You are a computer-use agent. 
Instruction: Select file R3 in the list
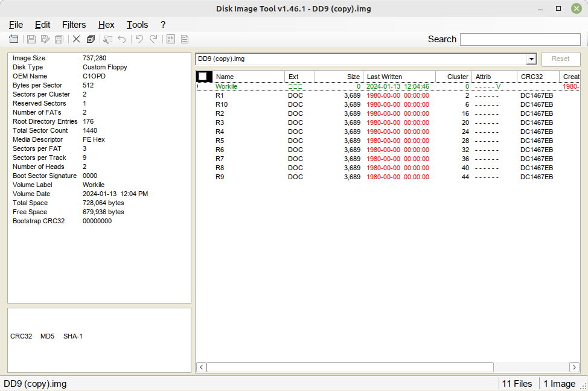(x=388, y=122)
